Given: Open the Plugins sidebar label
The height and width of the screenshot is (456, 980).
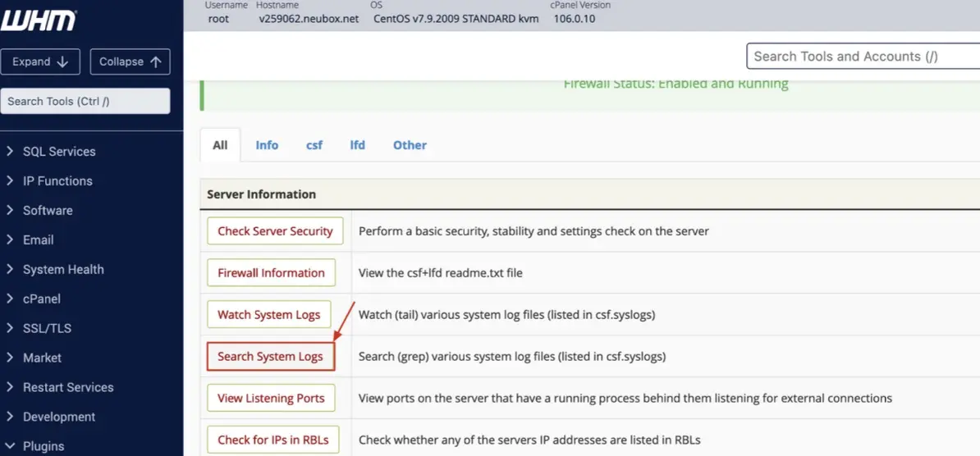Looking at the screenshot, I should (44, 446).
